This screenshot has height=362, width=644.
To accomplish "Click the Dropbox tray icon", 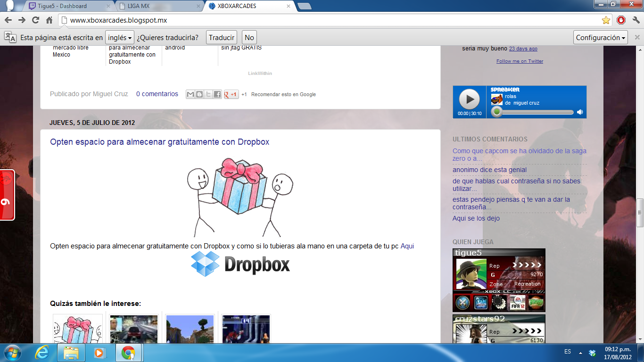I will [x=592, y=353].
